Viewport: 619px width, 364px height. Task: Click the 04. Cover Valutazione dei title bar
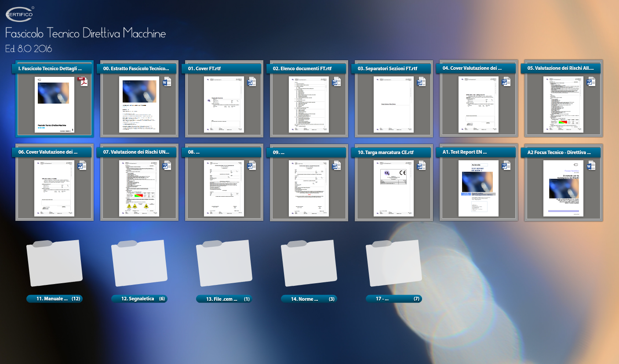479,68
